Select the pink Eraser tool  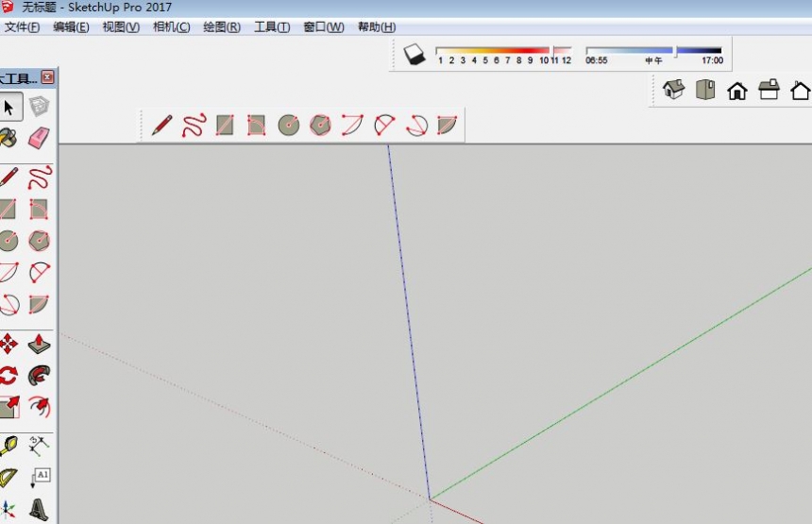[x=39, y=138]
